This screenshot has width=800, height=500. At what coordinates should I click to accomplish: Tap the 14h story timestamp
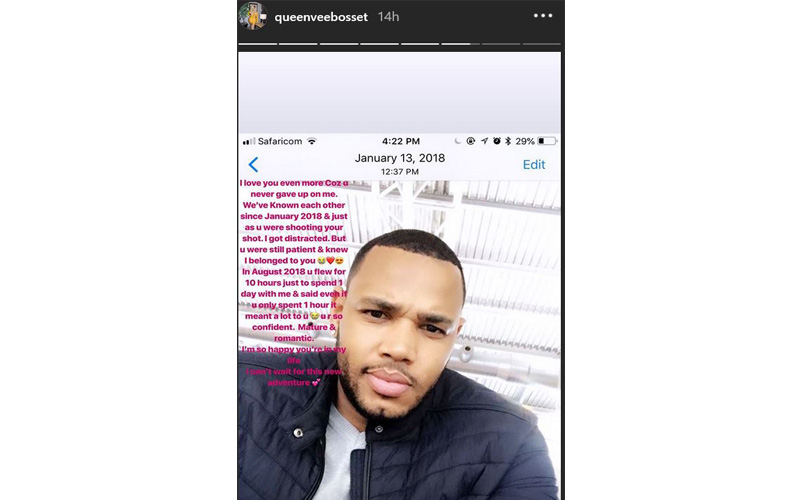[389, 17]
